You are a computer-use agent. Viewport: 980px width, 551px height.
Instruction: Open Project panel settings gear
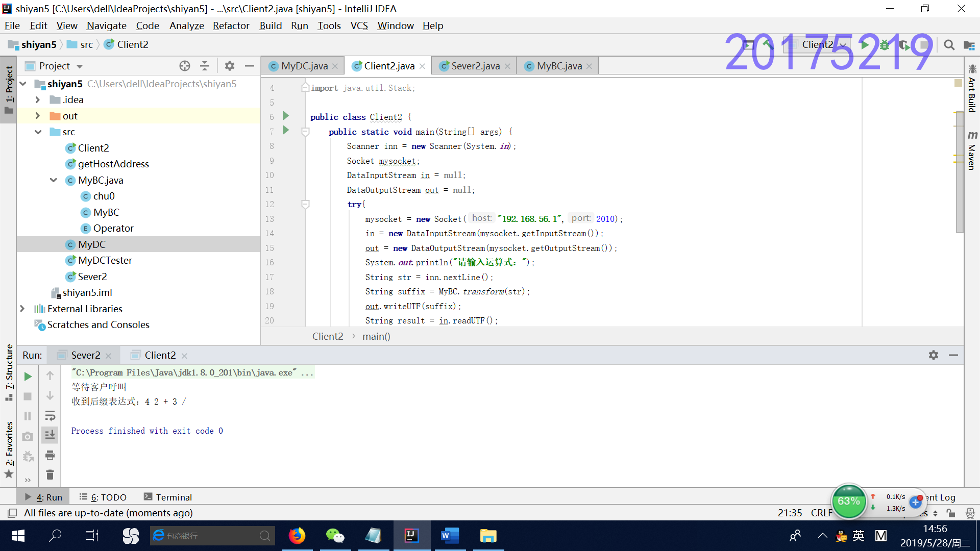230,66
